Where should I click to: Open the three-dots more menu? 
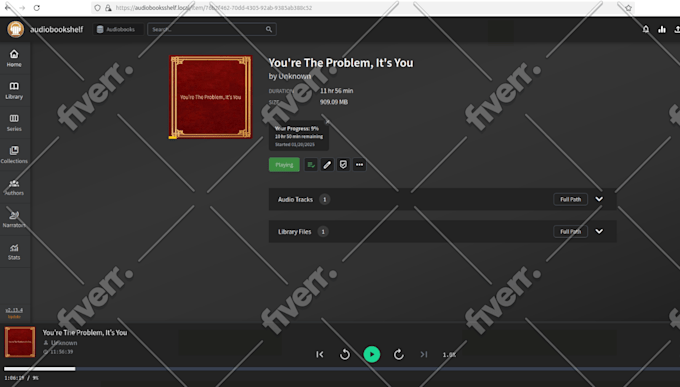coord(360,165)
